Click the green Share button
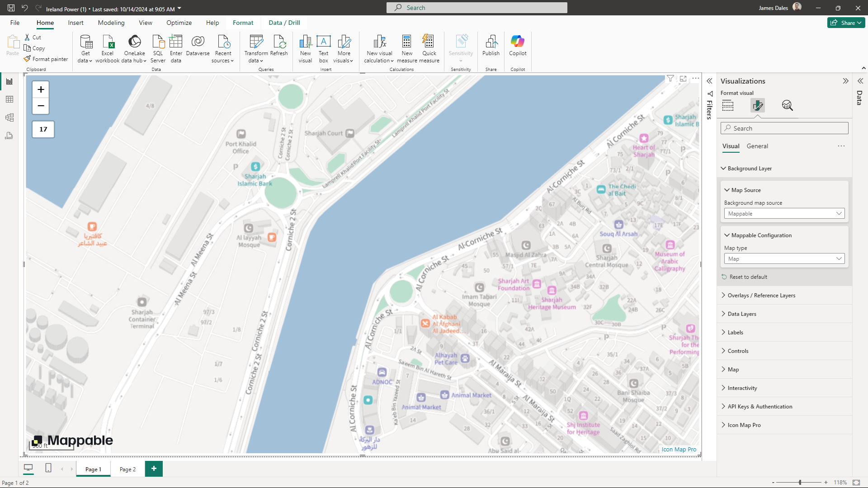The image size is (868, 488). point(846,23)
